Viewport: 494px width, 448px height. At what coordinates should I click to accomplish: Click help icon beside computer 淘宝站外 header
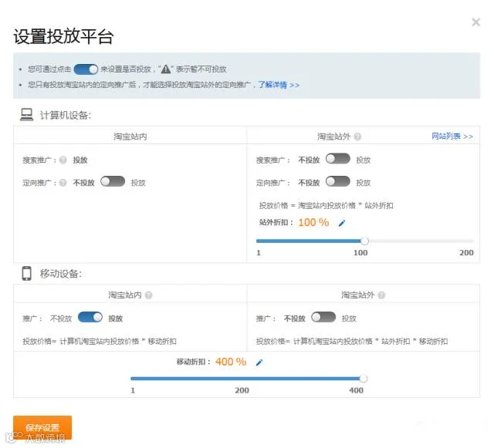[357, 136]
